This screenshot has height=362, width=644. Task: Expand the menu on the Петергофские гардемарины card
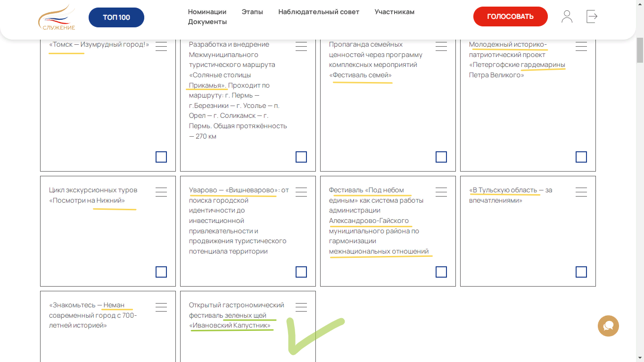click(x=581, y=46)
